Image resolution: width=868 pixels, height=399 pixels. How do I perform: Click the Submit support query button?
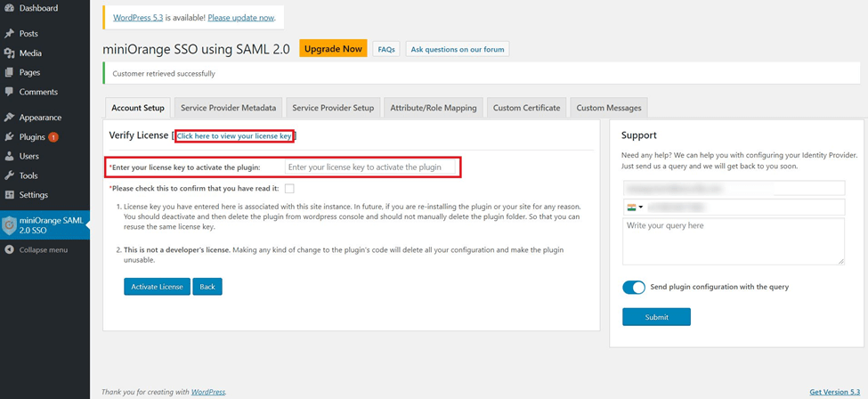click(656, 317)
